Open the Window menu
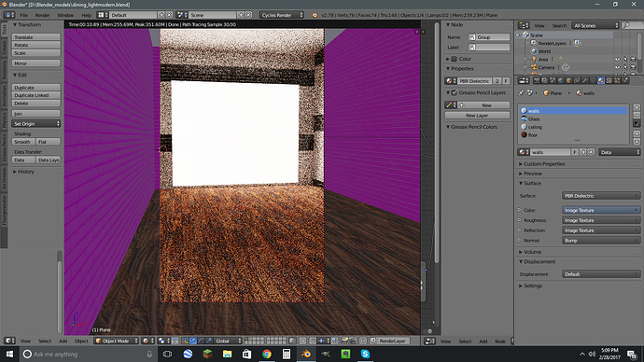 coord(65,15)
